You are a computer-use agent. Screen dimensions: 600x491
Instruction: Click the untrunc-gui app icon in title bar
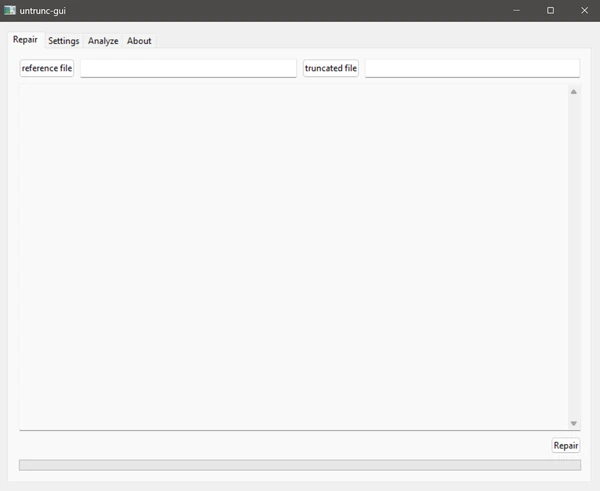click(x=10, y=10)
